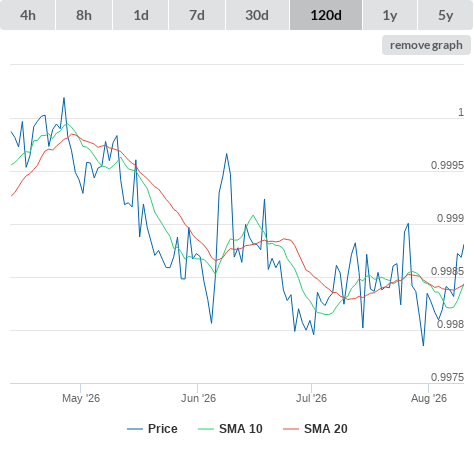Image resolution: width=474 pixels, height=455 pixels.
Task: Click the Aug '26 axis label
Action: [x=429, y=398]
